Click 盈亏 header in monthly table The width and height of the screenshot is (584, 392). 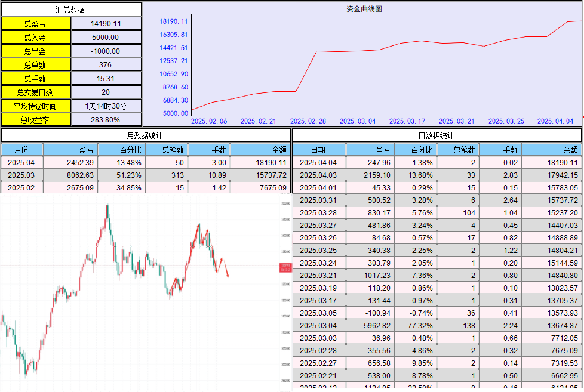pyautogui.click(x=71, y=150)
